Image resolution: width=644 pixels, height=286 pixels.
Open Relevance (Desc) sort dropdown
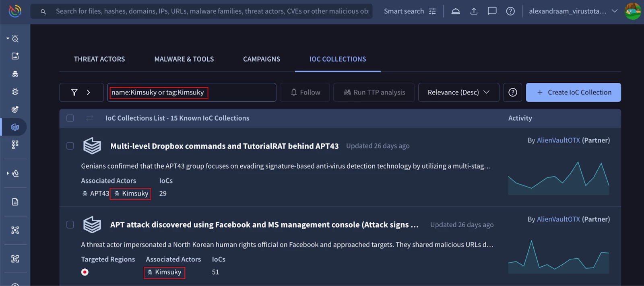pyautogui.click(x=459, y=93)
